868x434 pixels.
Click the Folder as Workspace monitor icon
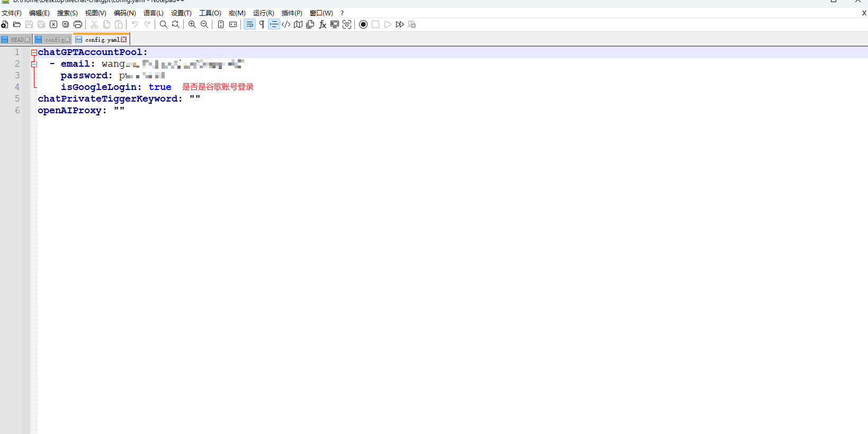(335, 24)
